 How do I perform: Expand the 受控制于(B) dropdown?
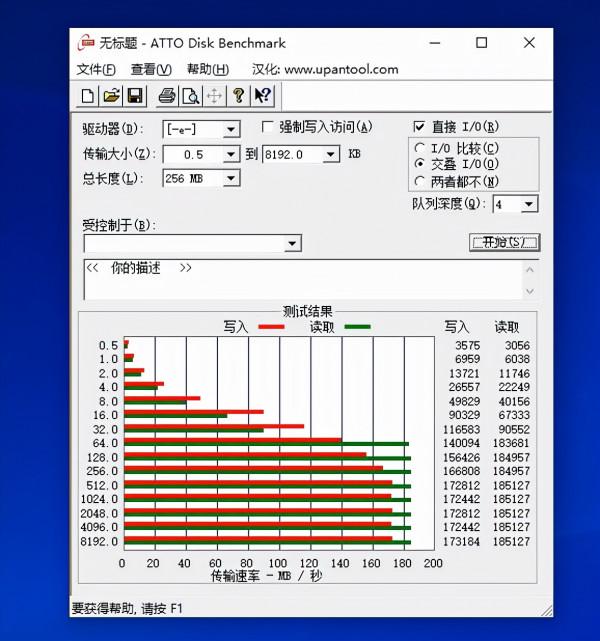(x=292, y=244)
